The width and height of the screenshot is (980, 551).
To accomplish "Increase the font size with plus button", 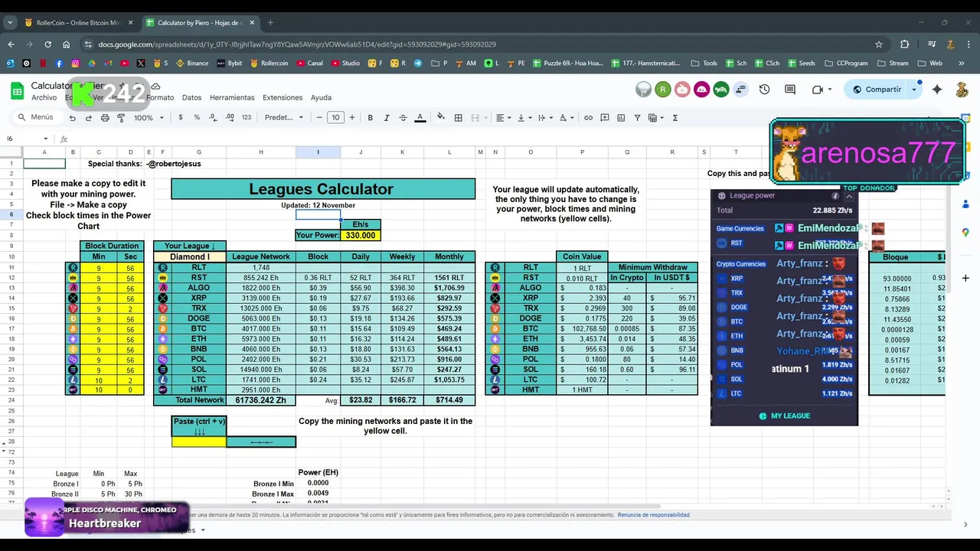I will pos(352,118).
